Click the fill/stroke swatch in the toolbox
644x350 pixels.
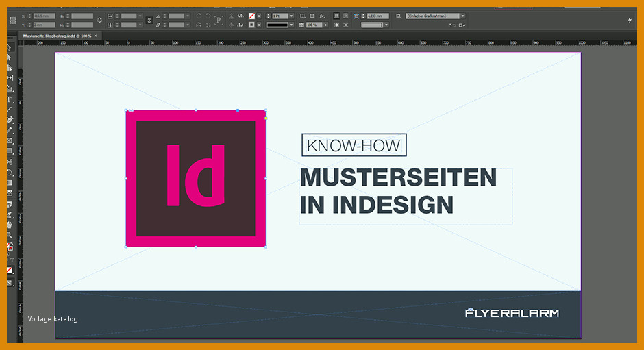(10, 247)
